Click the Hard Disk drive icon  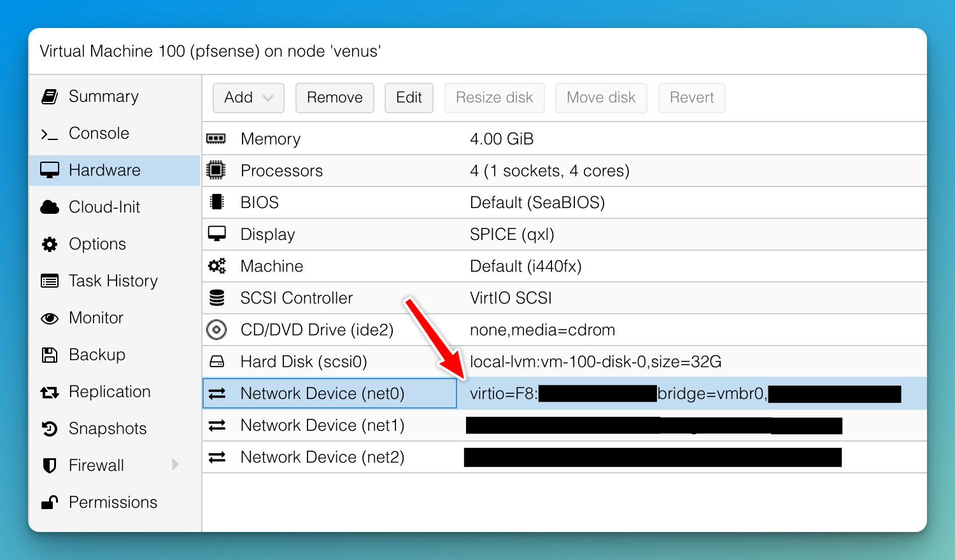[x=217, y=361]
